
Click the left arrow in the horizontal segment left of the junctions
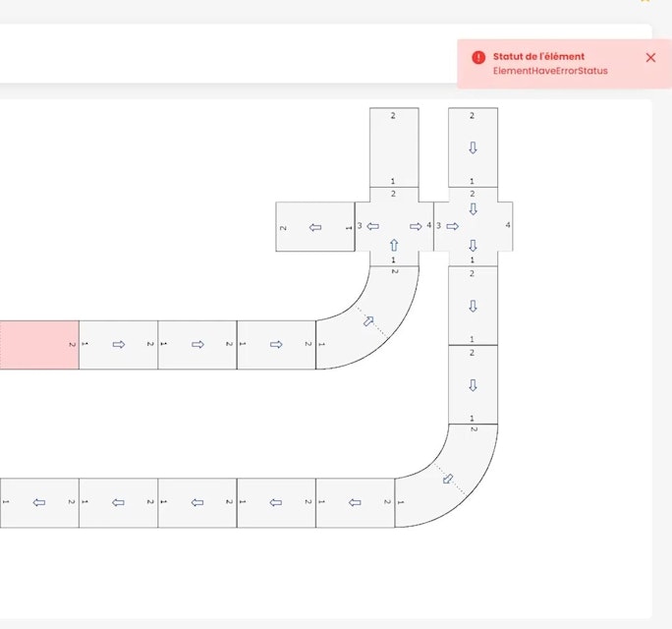tap(314, 227)
